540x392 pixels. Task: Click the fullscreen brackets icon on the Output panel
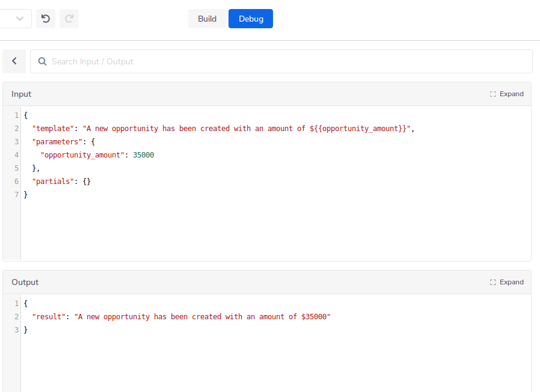(x=494, y=282)
